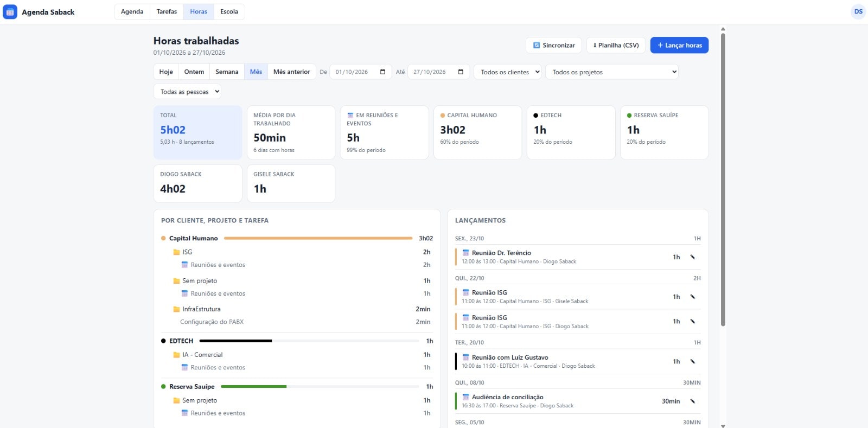Switch to the Escola tab

tap(229, 11)
